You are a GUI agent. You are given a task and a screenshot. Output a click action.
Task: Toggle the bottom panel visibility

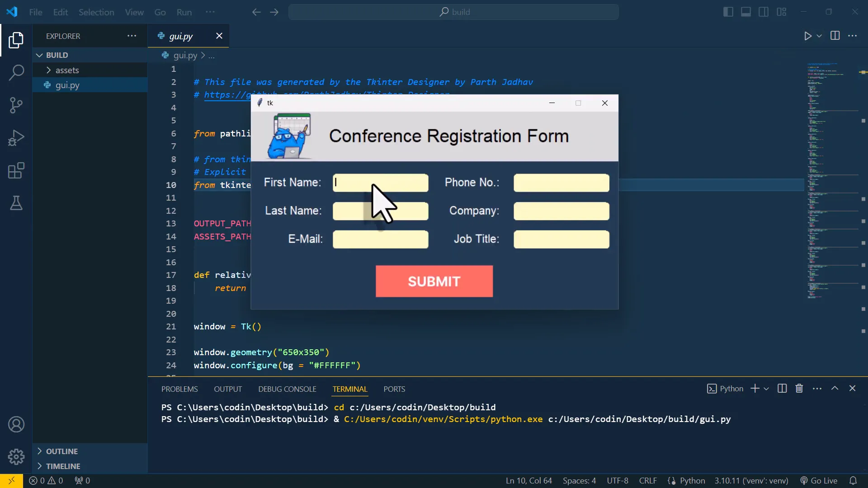click(746, 12)
